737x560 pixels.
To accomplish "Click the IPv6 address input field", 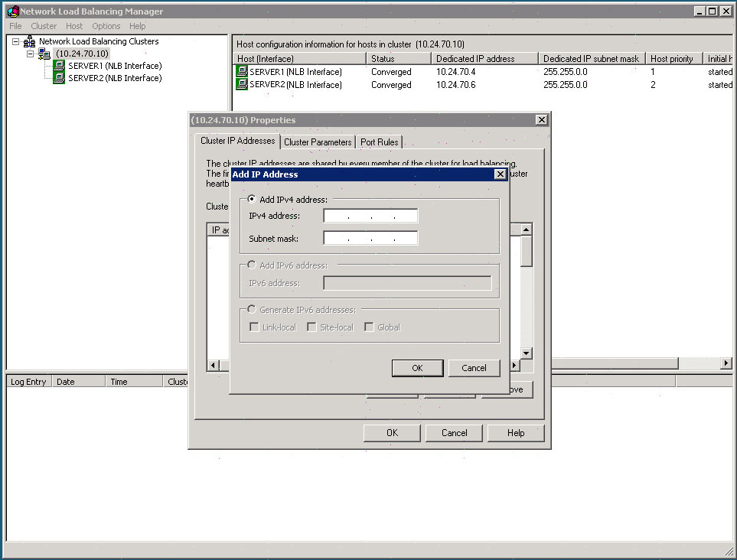I will 407,283.
